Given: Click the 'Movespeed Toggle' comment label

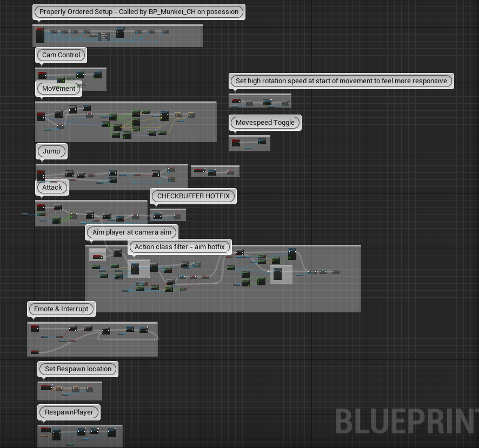Looking at the screenshot, I should click(x=265, y=123).
